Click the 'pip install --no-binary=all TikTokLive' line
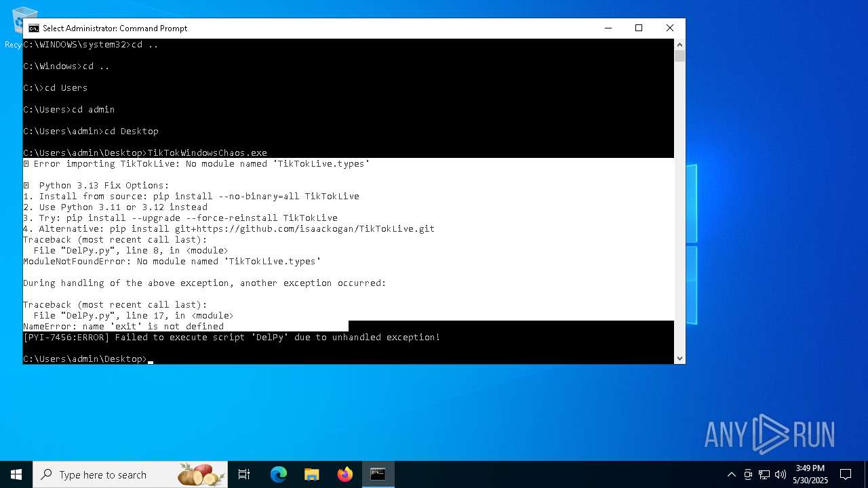Viewport: 868px width, 488px height. [191, 196]
